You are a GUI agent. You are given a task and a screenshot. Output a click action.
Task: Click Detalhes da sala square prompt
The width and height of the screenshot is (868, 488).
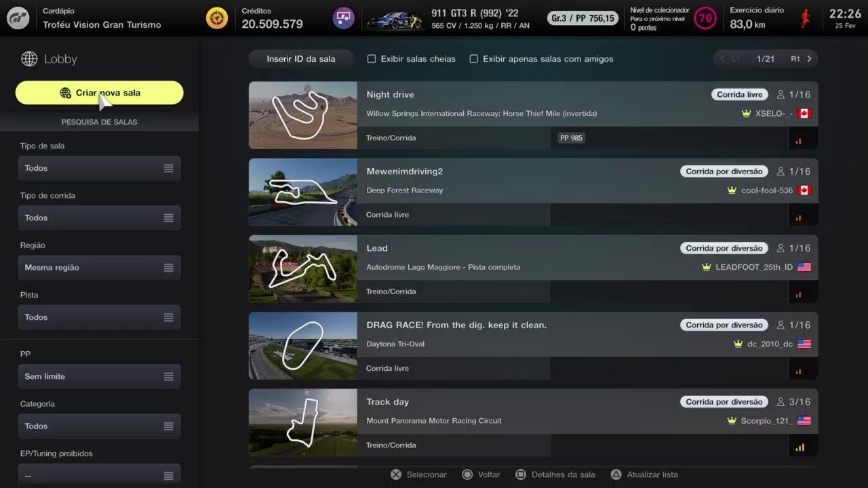pyautogui.click(x=555, y=475)
